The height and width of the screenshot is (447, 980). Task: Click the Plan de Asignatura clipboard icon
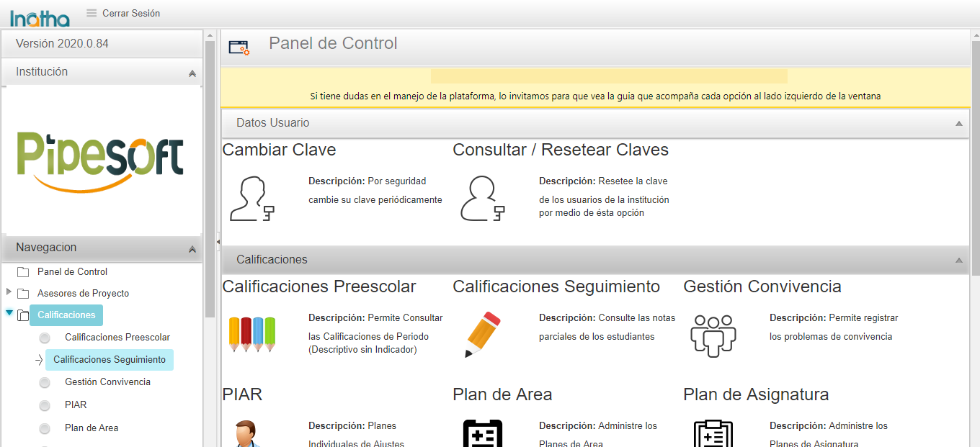coord(713,434)
